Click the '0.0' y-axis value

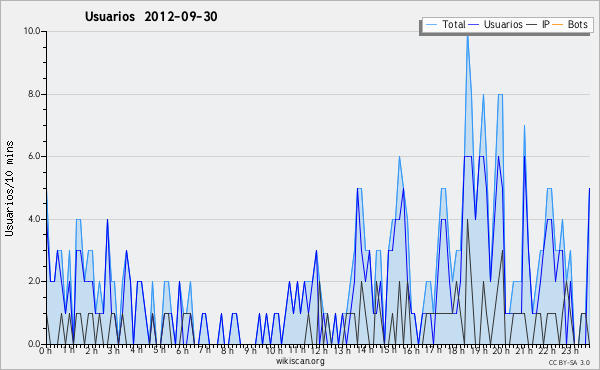click(x=34, y=344)
